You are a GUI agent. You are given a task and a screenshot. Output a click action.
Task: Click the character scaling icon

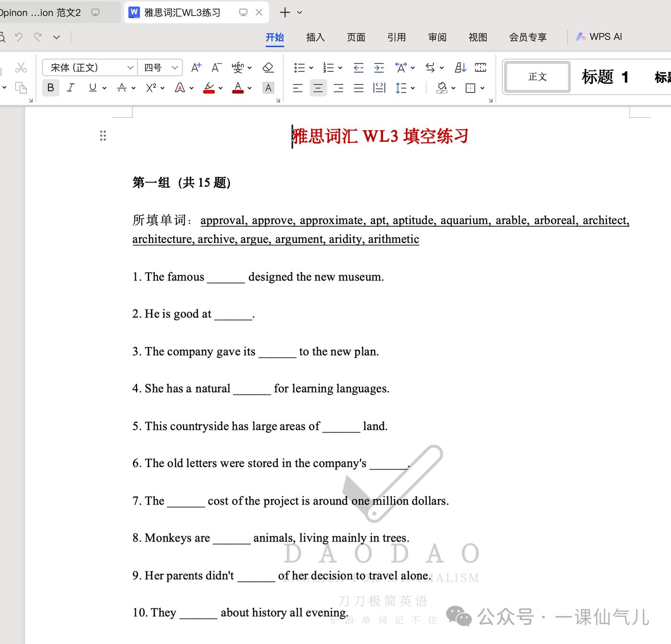(x=401, y=68)
